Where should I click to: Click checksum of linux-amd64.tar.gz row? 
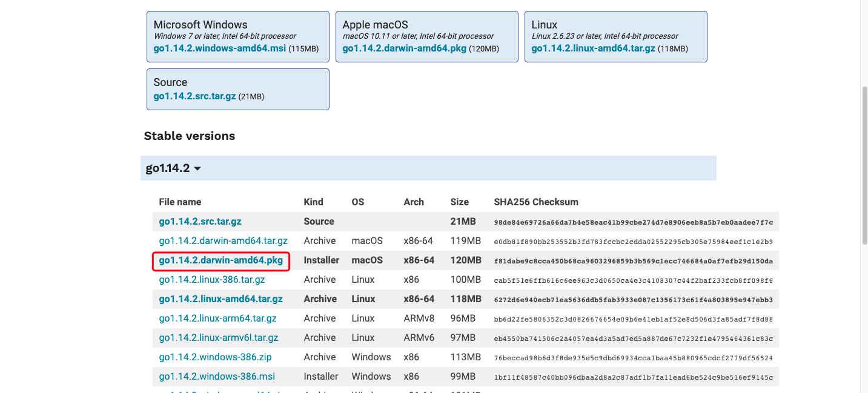[634, 300]
